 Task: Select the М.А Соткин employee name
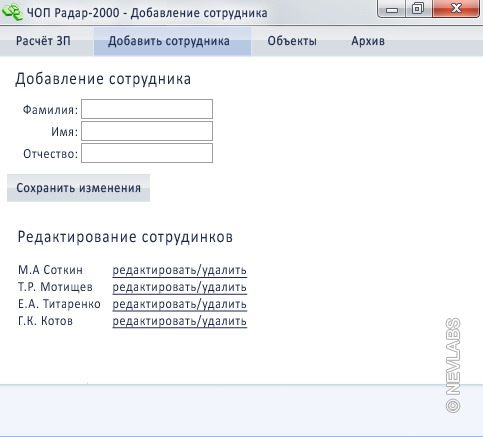coord(50,270)
